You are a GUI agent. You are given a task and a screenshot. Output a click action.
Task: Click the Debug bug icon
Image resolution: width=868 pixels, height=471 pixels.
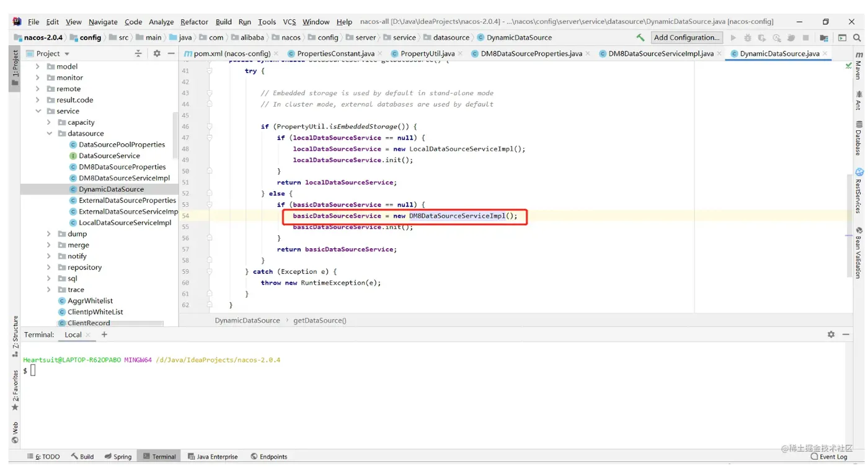(x=748, y=38)
